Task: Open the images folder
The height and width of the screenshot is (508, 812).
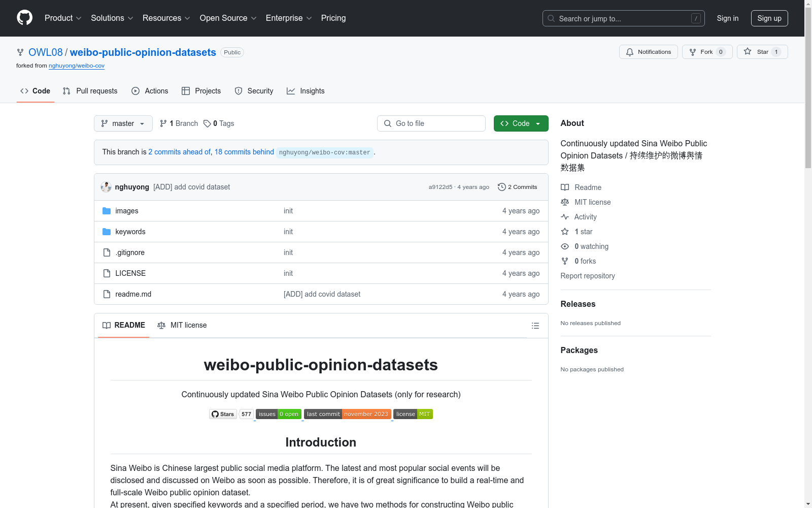Action: pos(127,211)
